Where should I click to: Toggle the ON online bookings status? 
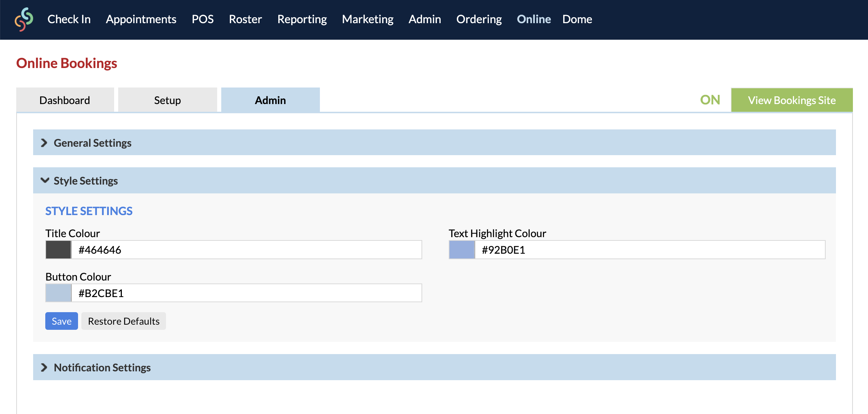[x=710, y=100]
